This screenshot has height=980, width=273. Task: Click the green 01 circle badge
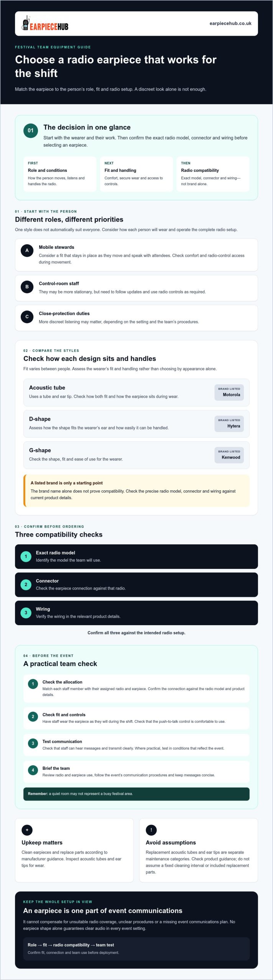[31, 131]
